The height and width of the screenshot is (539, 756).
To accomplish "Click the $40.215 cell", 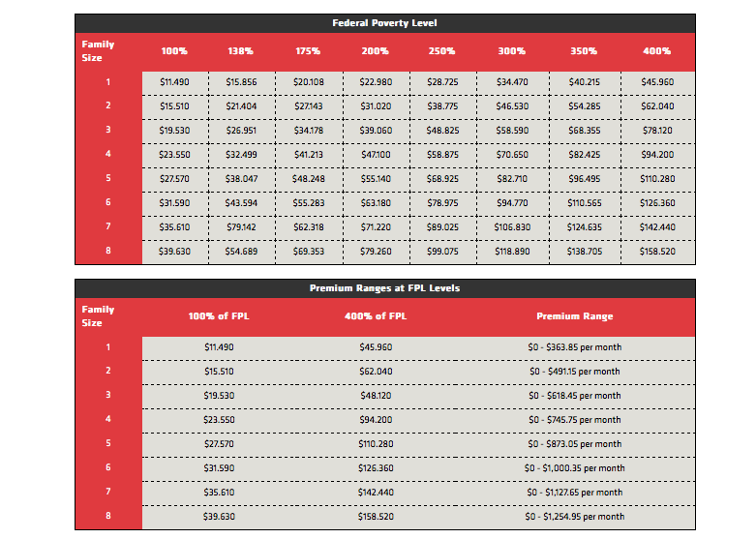I will tap(585, 82).
